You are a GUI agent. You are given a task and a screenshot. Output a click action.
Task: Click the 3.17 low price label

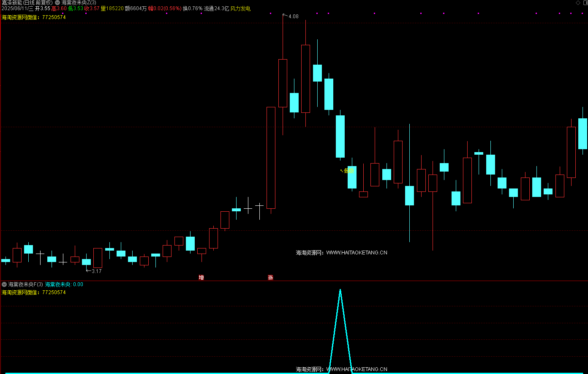96,271
